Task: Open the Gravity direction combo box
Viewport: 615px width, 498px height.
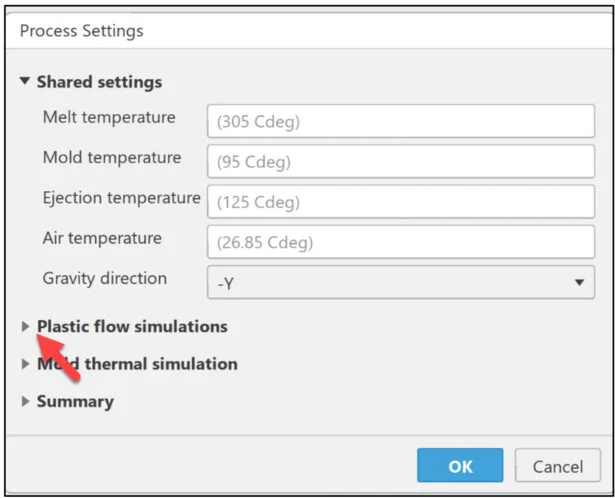Action: [390, 282]
